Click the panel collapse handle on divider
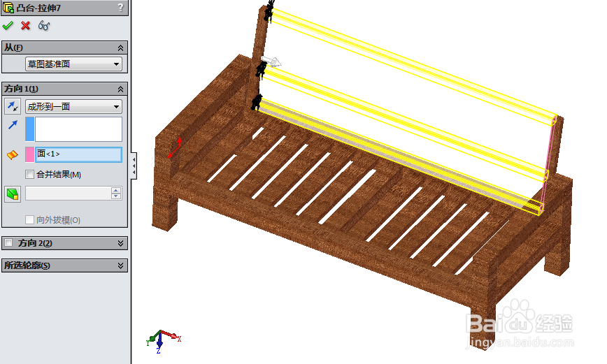 [x=134, y=166]
